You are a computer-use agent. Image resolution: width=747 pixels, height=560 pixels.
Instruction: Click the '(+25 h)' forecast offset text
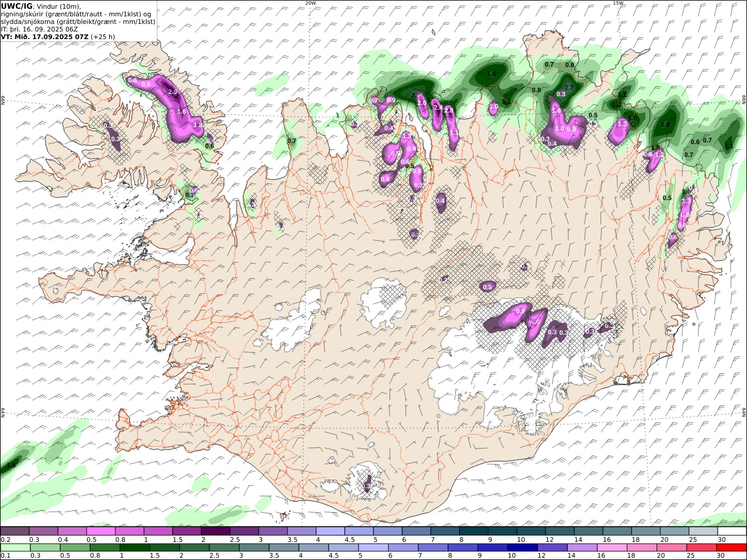coord(103,36)
